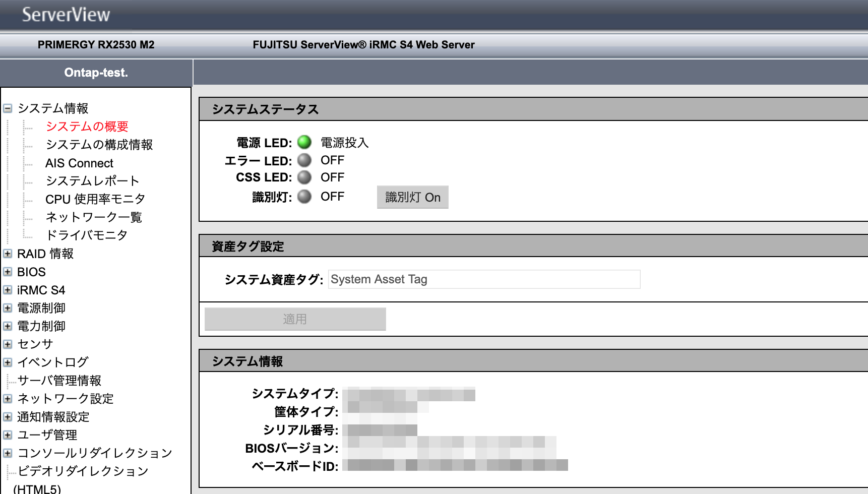
Task: Click the 適用 button
Action: [295, 319]
